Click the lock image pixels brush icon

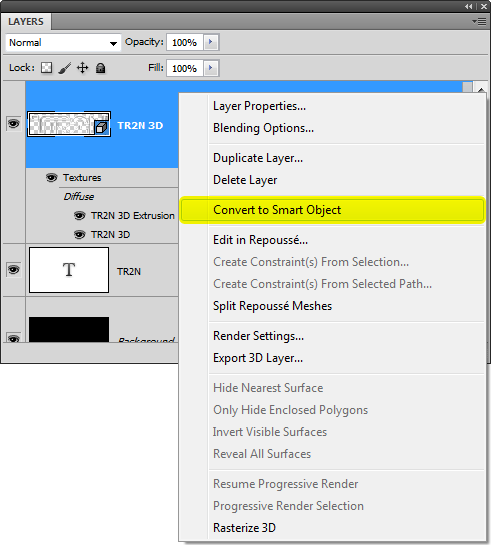[65, 68]
